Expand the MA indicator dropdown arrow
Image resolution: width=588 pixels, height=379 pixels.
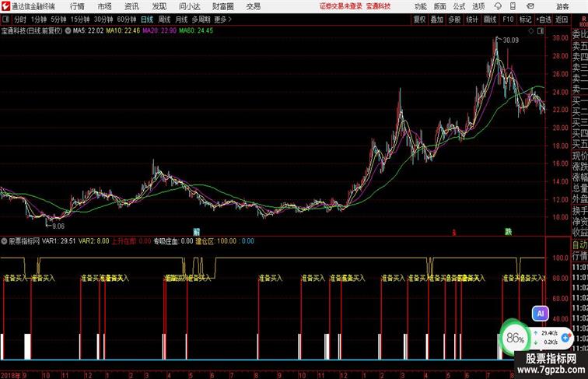click(x=68, y=31)
